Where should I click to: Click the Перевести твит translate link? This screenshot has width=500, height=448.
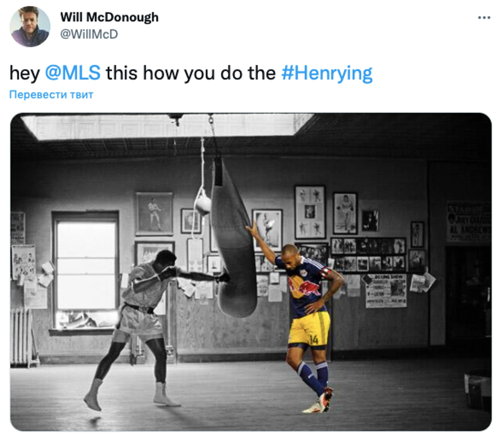coord(51,95)
